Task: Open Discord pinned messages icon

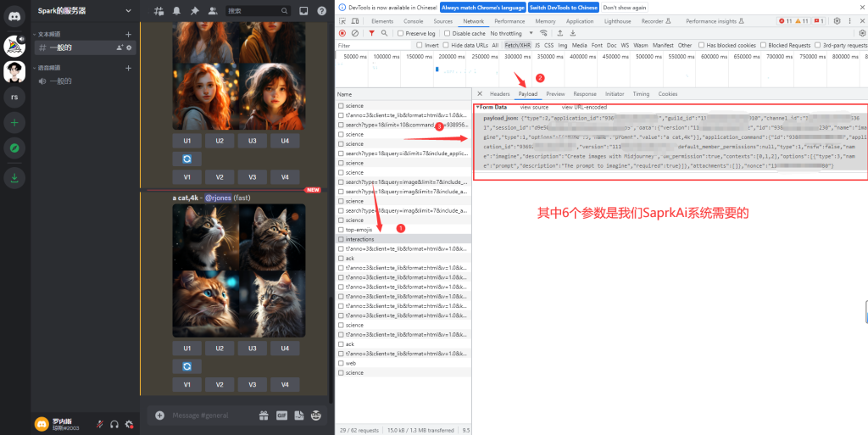Action: coord(195,11)
